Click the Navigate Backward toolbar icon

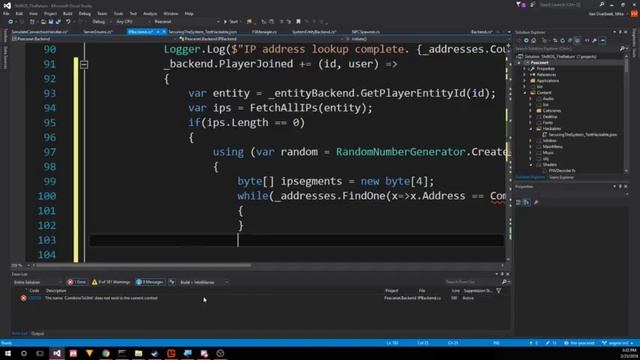[x=11, y=22]
